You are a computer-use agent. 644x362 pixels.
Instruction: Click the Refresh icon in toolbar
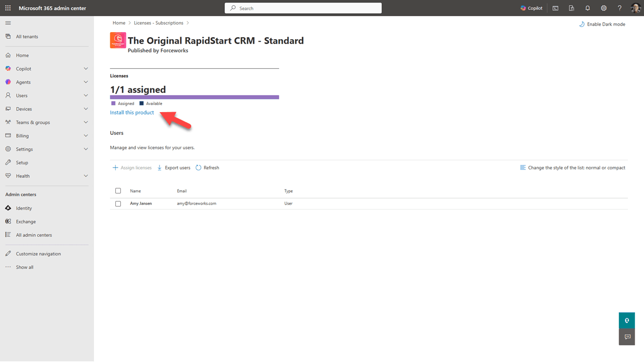click(199, 168)
